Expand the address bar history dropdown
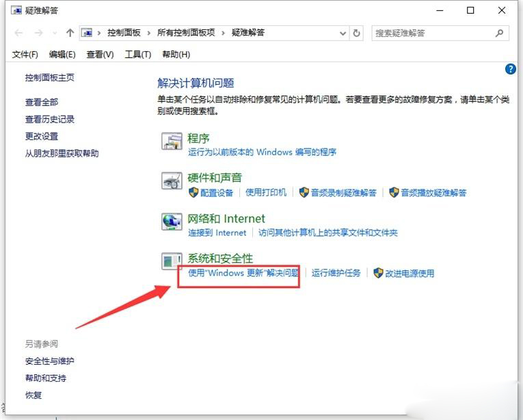Image resolution: width=523 pixels, height=420 pixels. [x=343, y=33]
